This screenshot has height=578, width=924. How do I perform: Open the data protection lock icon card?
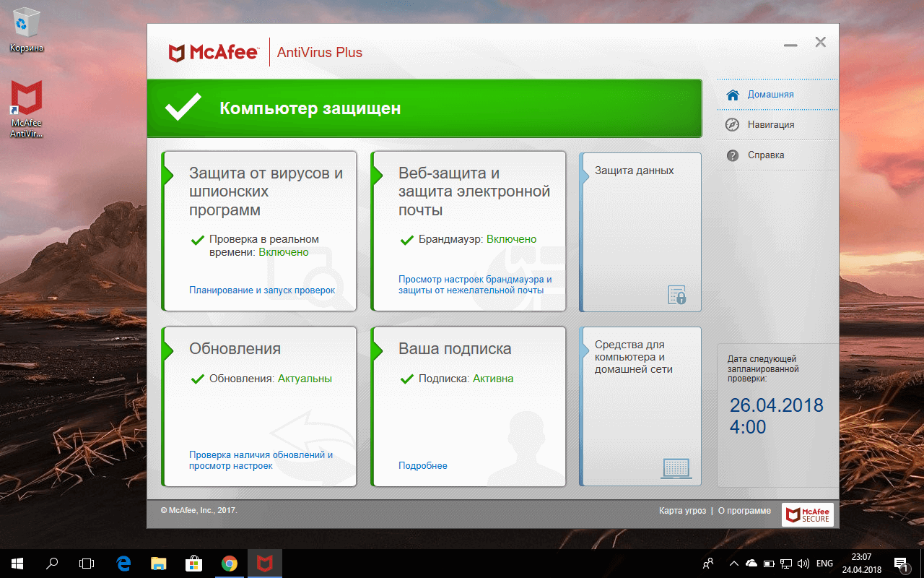pos(640,232)
